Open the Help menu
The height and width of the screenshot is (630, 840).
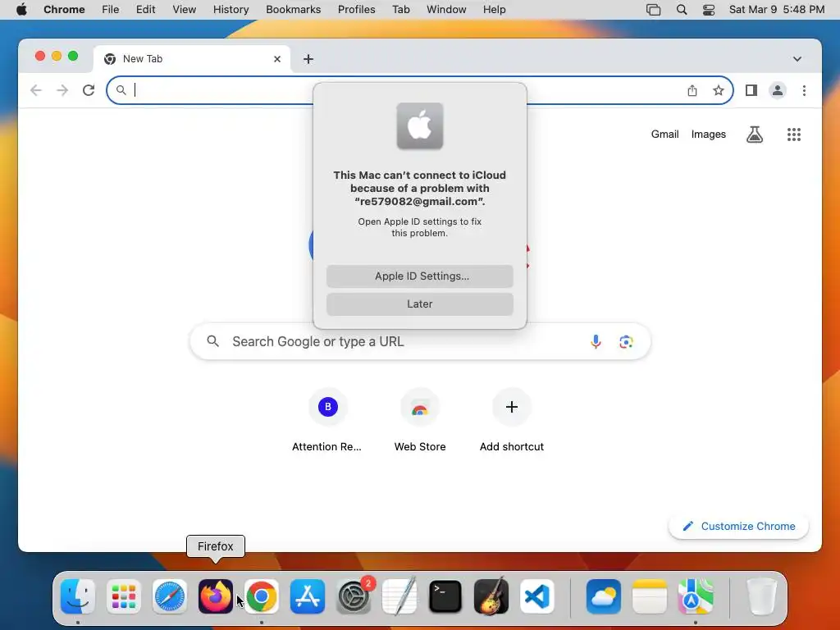coord(494,10)
